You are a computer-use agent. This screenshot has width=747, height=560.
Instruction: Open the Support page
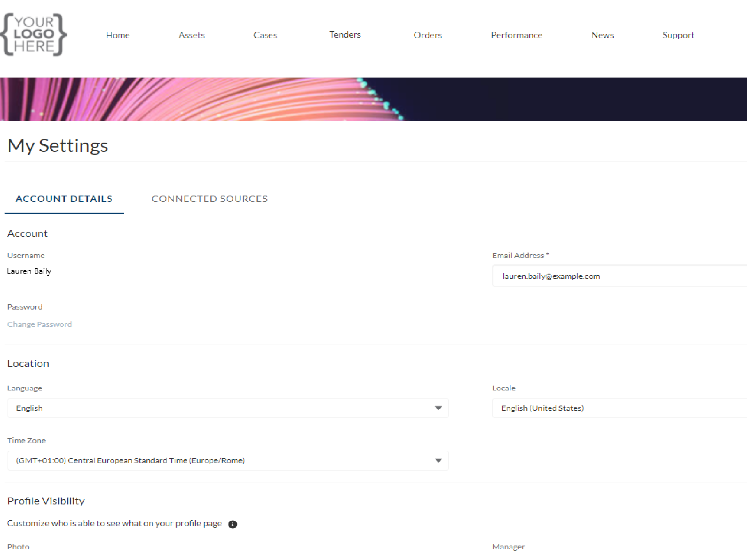(x=678, y=35)
